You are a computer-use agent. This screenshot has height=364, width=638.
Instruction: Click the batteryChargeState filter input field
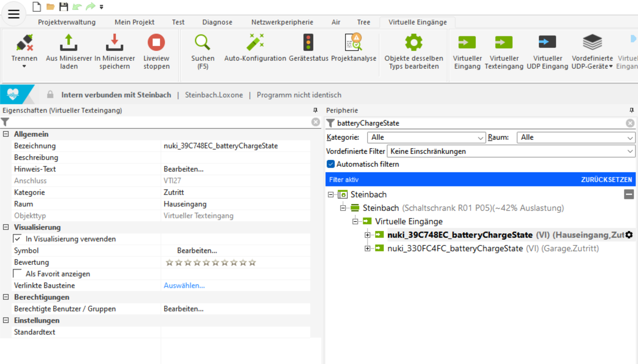(478, 123)
